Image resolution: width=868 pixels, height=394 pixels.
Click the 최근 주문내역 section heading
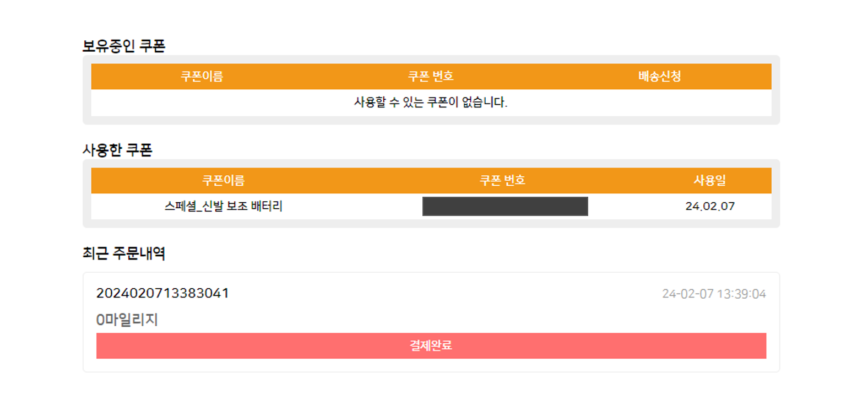[x=124, y=253]
